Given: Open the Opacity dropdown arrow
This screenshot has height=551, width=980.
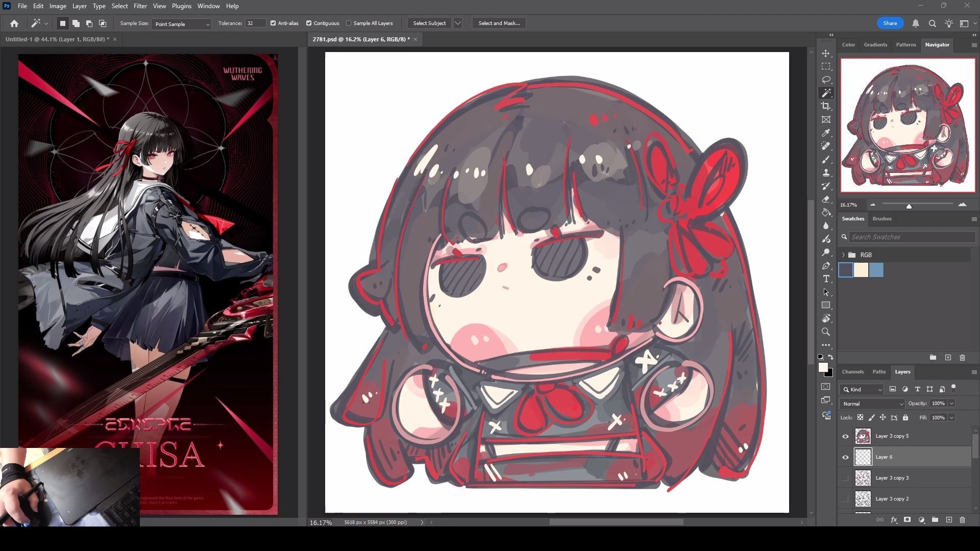Looking at the screenshot, I should click(x=951, y=404).
